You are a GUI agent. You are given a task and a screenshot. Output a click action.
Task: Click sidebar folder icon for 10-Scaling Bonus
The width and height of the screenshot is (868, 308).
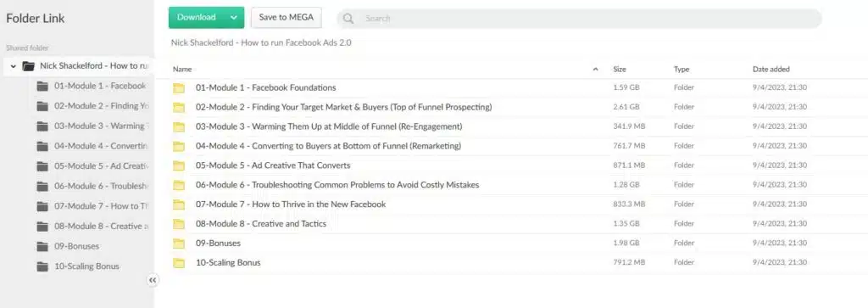42,266
